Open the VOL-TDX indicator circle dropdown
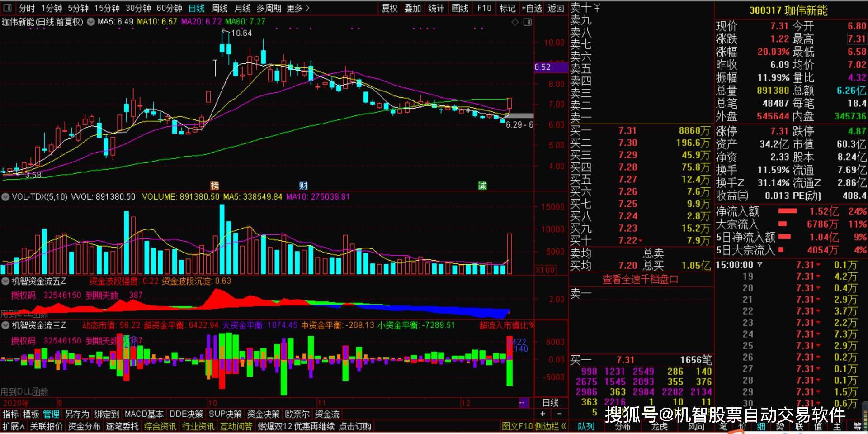The image size is (868, 434). click(5, 197)
